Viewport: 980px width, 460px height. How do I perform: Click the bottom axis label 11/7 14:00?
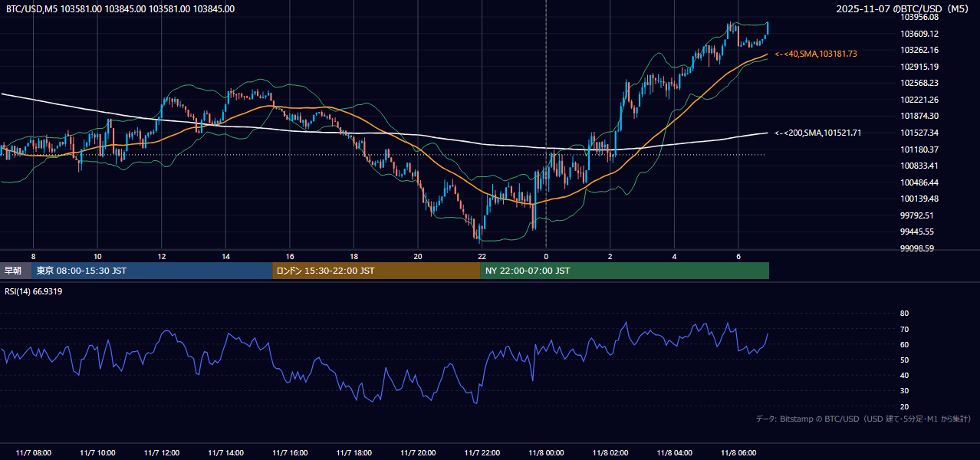(x=225, y=453)
